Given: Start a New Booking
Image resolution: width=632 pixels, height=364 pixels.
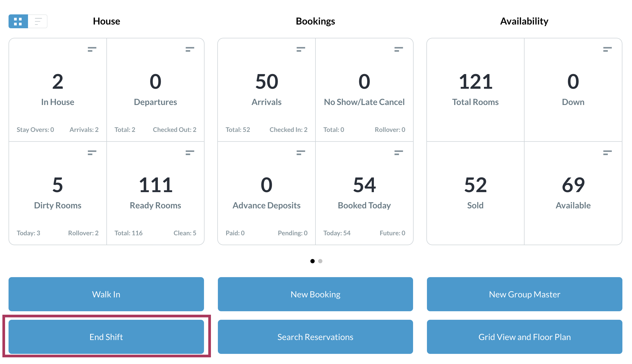Looking at the screenshot, I should point(315,294).
